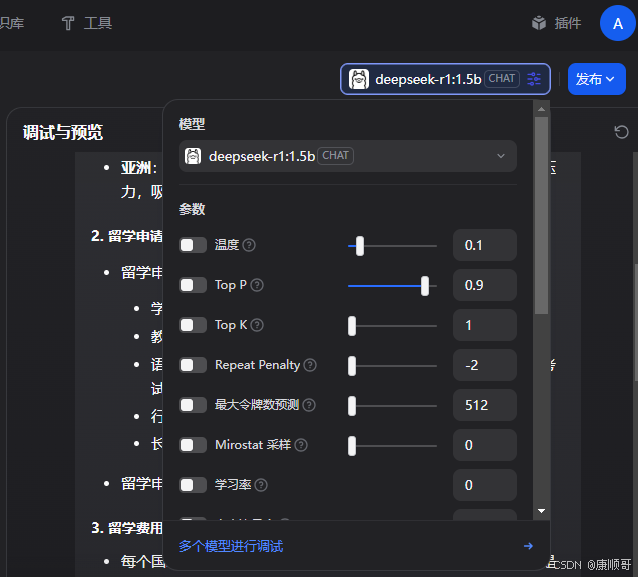Toggle the 学习率 (learning rate) switch

click(x=193, y=485)
